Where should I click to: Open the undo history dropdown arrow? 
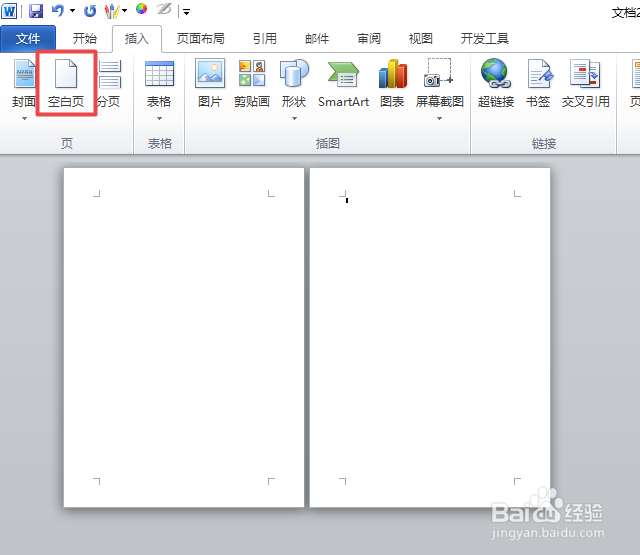click(x=72, y=11)
